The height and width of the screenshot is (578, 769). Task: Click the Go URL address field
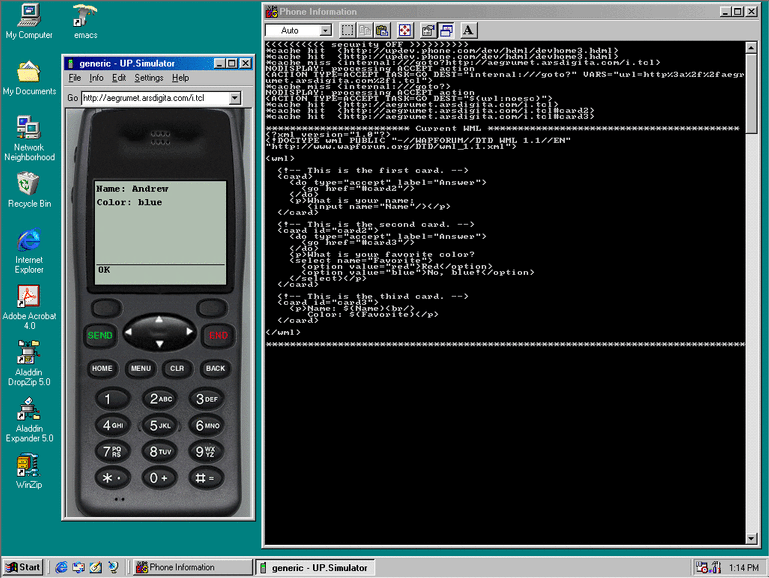tap(154, 98)
